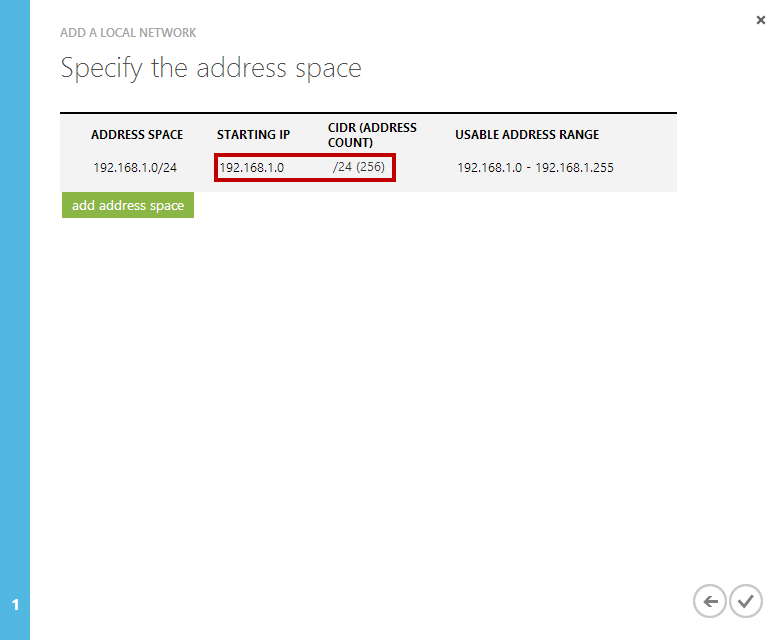Select the 192.168.1.0/24 address space cell

click(135, 168)
